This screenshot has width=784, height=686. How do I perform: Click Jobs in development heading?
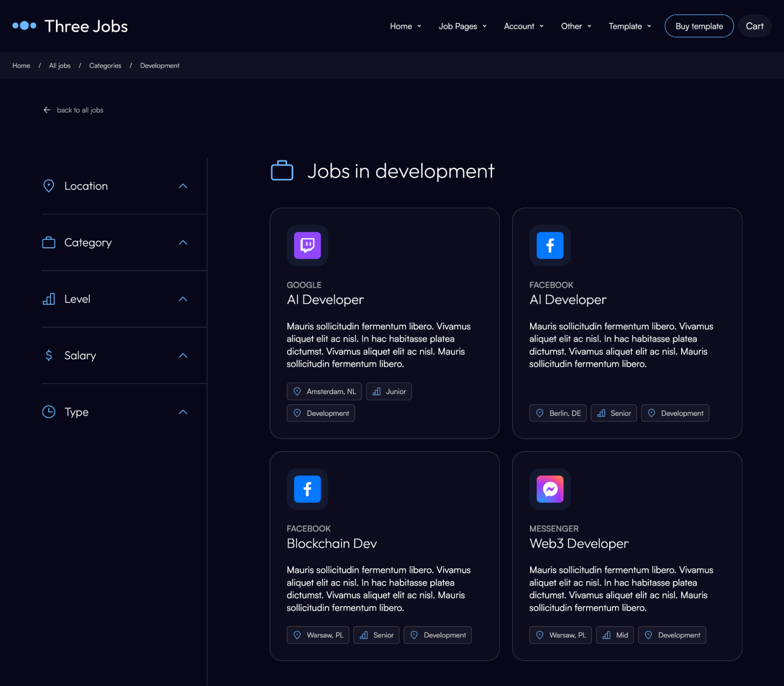tap(400, 171)
